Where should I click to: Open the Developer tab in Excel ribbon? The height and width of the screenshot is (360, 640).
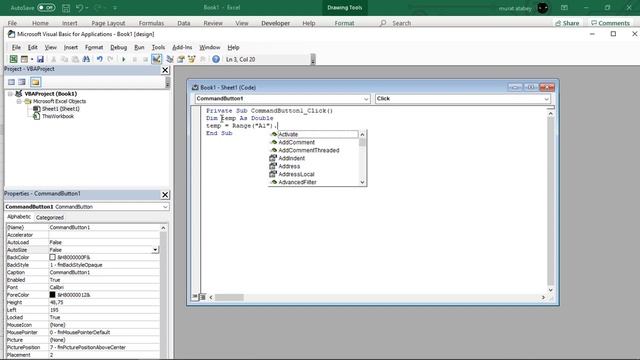(x=276, y=23)
